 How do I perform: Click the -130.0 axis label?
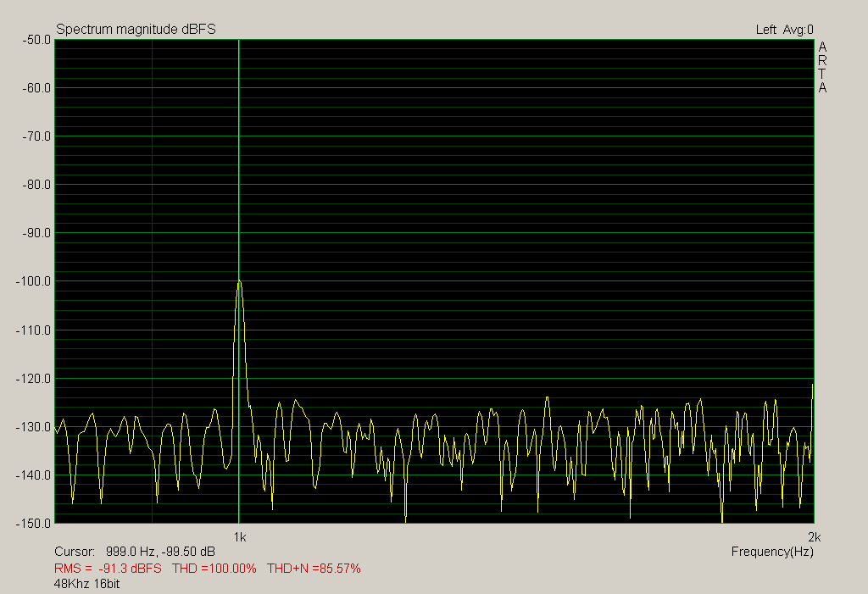33,427
